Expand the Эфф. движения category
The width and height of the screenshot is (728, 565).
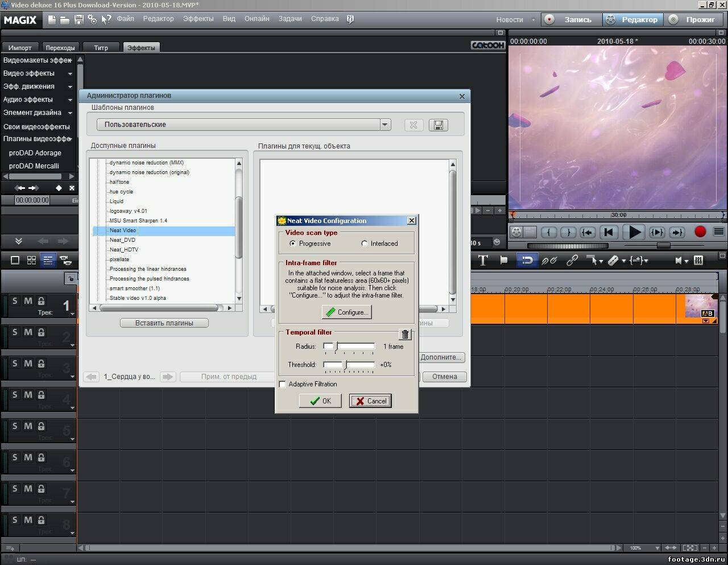pyautogui.click(x=70, y=87)
